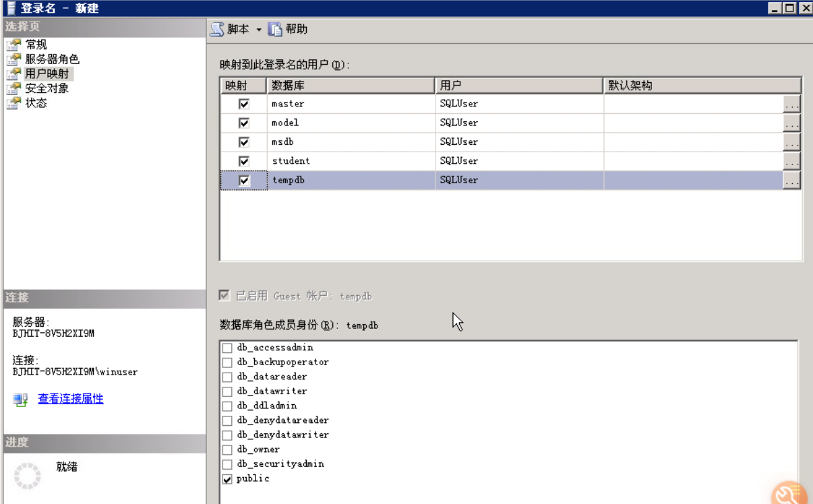Uncheck the mapping for student database
Viewport: 813px width, 504px height.
244,161
